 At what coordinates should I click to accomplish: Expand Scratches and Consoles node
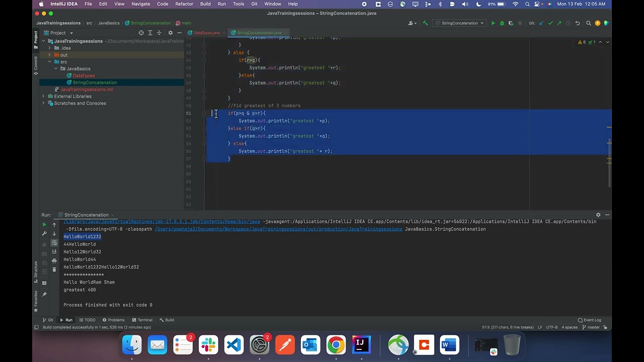[x=44, y=103]
